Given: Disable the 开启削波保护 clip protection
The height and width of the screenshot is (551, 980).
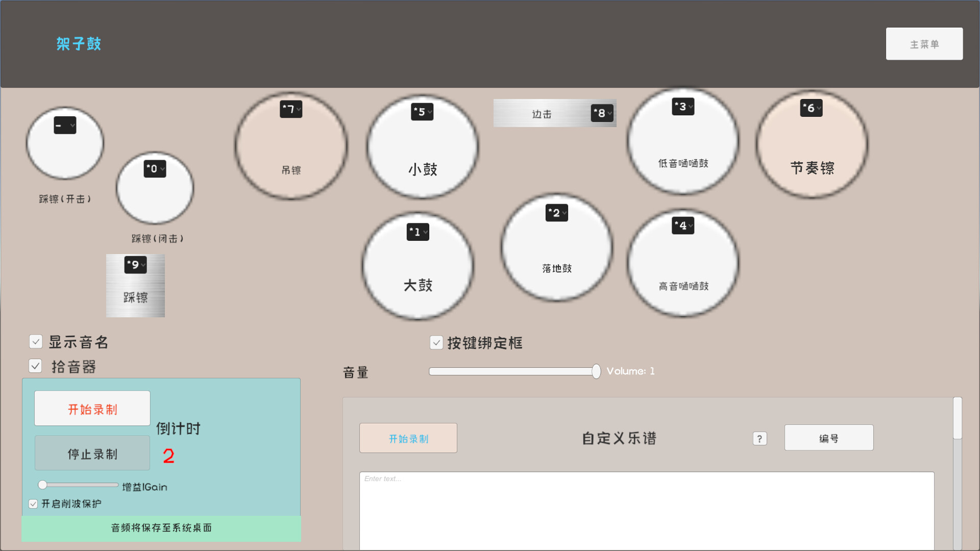Looking at the screenshot, I should [33, 504].
